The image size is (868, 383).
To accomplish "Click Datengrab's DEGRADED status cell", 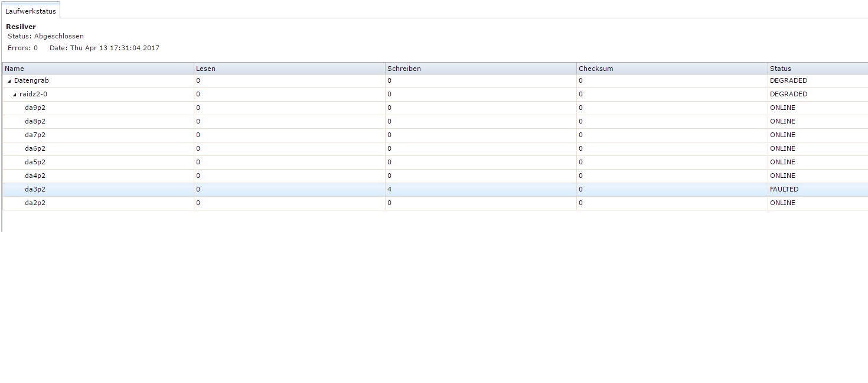I will tap(818, 80).
